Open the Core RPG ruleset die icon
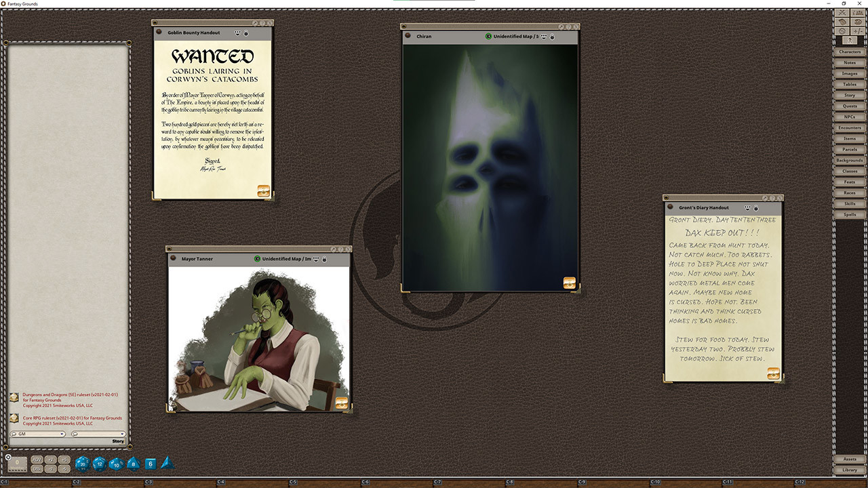The image size is (868, 488). coord(14,418)
